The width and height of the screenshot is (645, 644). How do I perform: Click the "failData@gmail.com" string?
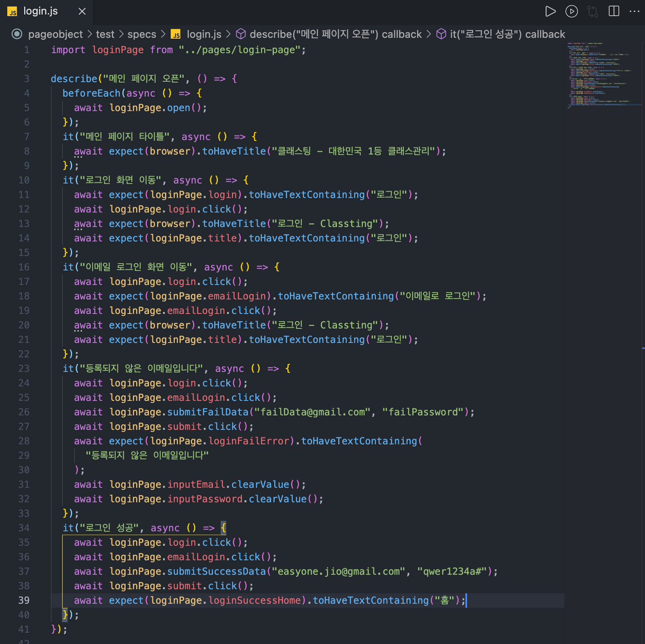pyautogui.click(x=313, y=412)
